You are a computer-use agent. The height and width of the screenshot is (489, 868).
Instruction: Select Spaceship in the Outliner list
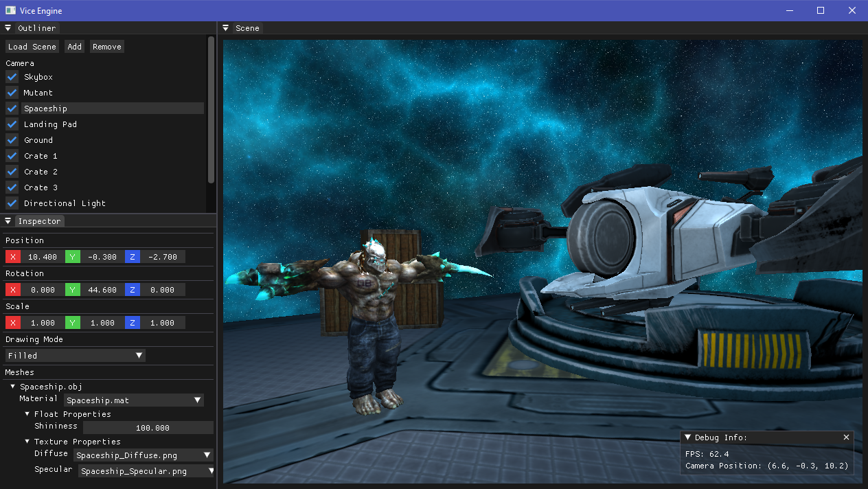pos(113,109)
